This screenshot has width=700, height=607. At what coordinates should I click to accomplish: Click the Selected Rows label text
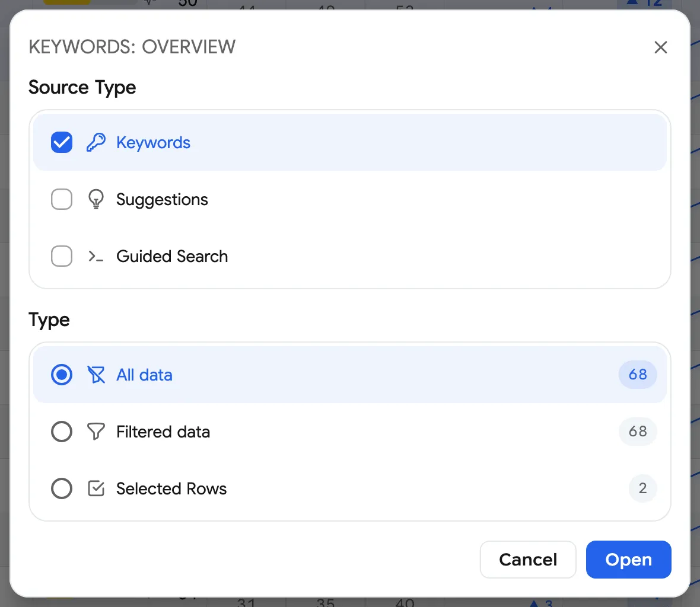tap(171, 489)
